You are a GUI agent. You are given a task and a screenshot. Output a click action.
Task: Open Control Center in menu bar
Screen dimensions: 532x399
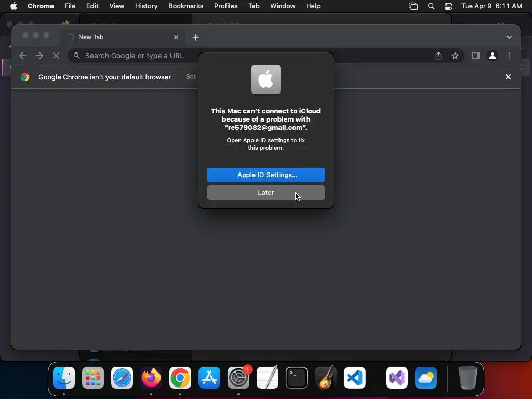point(448,6)
